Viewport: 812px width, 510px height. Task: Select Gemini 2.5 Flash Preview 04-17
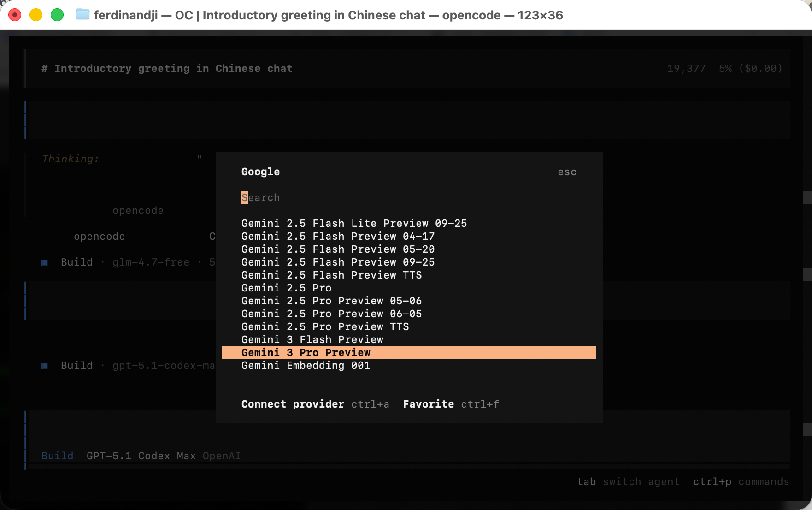(338, 236)
